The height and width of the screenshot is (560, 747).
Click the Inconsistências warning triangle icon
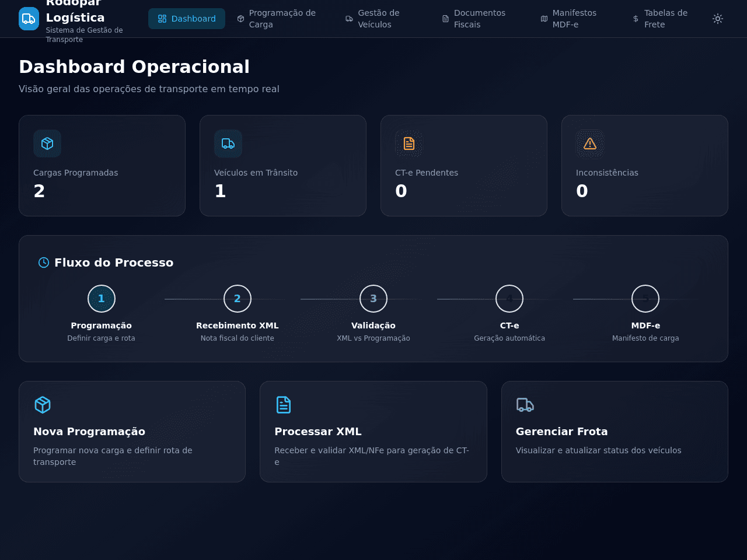click(x=590, y=143)
